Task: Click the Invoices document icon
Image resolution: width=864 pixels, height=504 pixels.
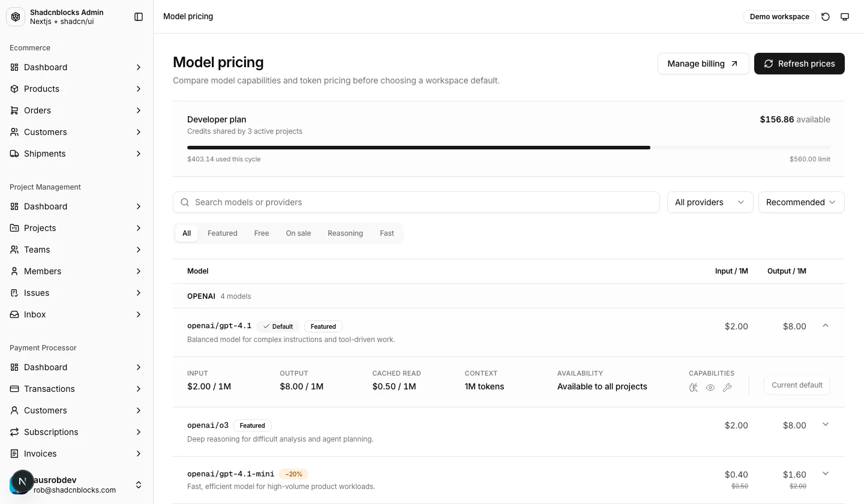Action: 14,454
